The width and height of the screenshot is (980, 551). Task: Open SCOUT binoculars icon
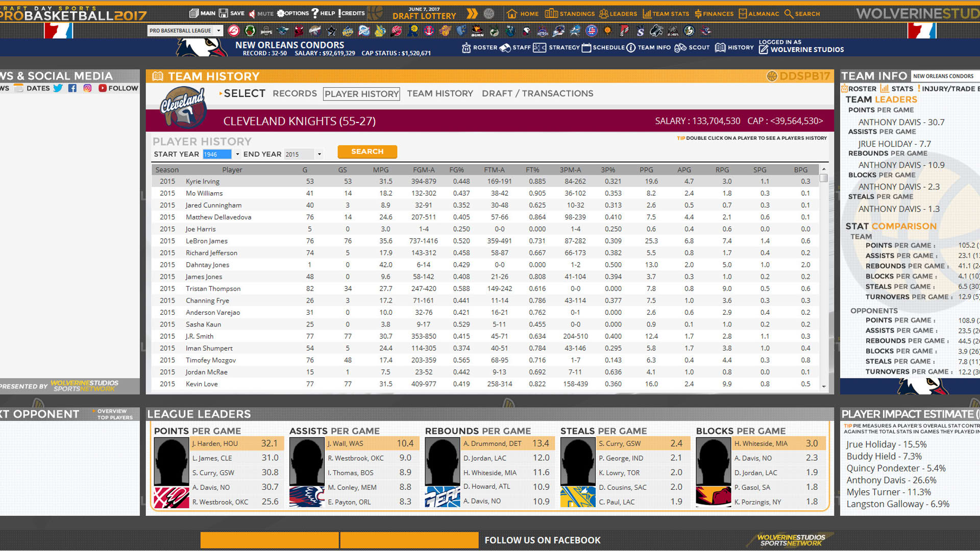pyautogui.click(x=680, y=47)
